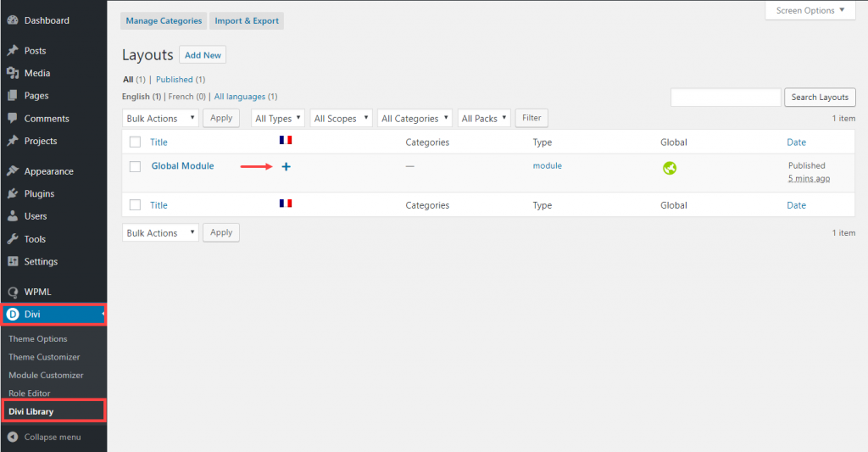Click the Posts pushpin icon
This screenshot has width=868, height=452.
pos(12,50)
